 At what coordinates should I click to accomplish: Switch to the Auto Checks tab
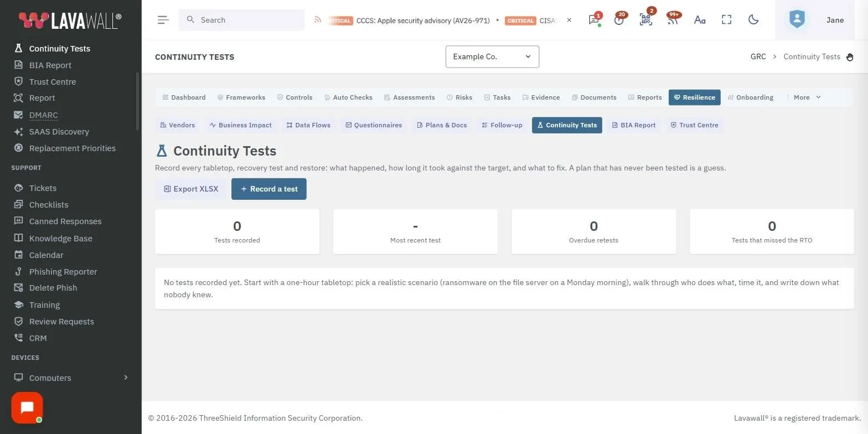(348, 97)
